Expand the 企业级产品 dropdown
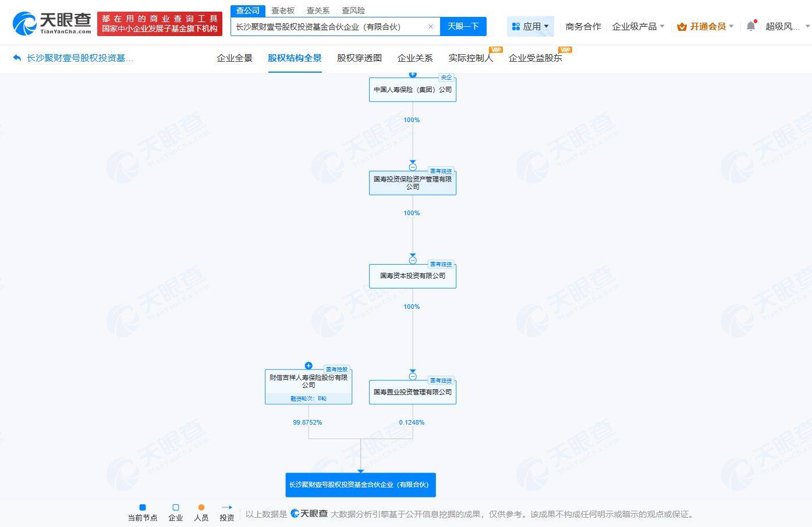This screenshot has height=527, width=812. point(638,27)
